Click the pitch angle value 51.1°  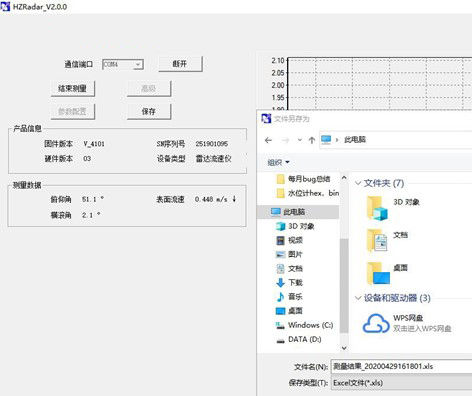93,199
